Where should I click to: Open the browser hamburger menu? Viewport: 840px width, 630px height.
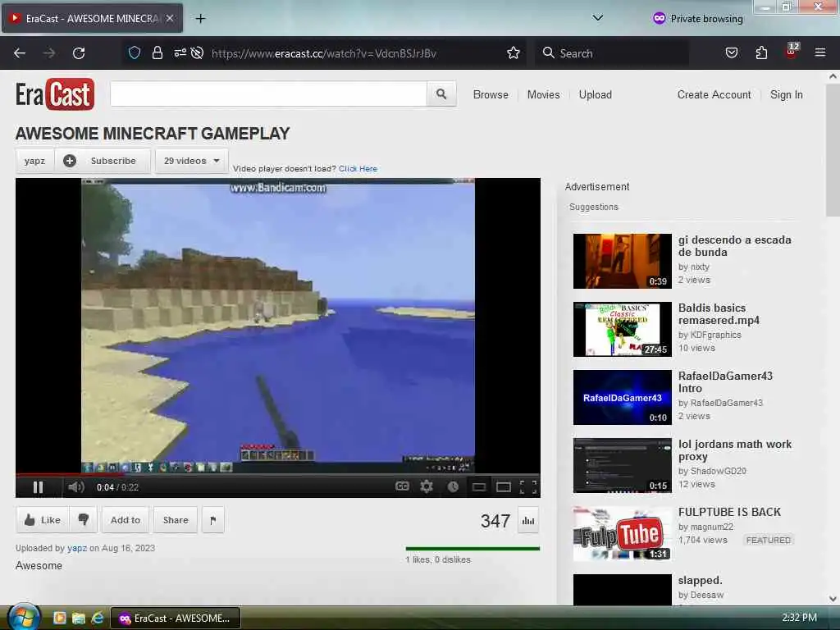820,52
